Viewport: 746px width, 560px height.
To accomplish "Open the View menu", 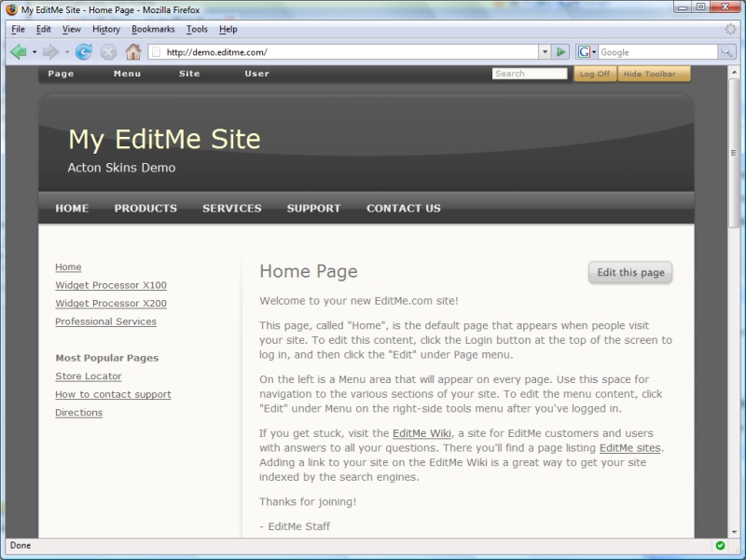I will click(x=72, y=29).
